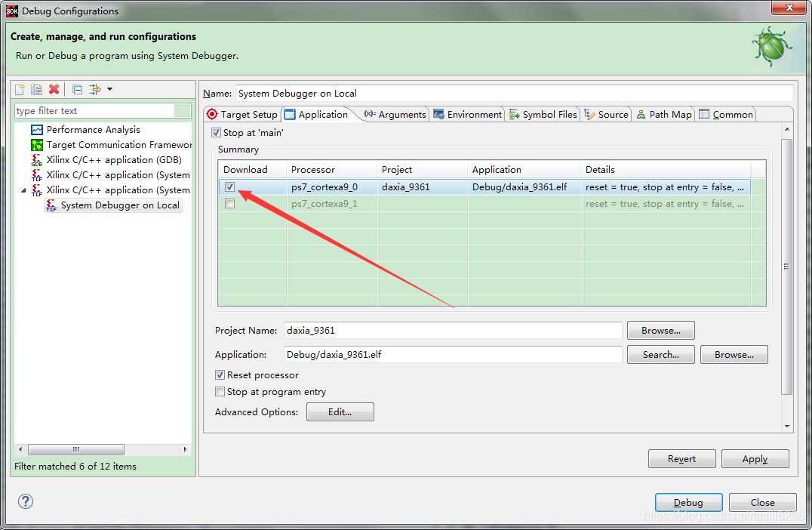
Task: Switch to Environment tab
Action: (468, 114)
